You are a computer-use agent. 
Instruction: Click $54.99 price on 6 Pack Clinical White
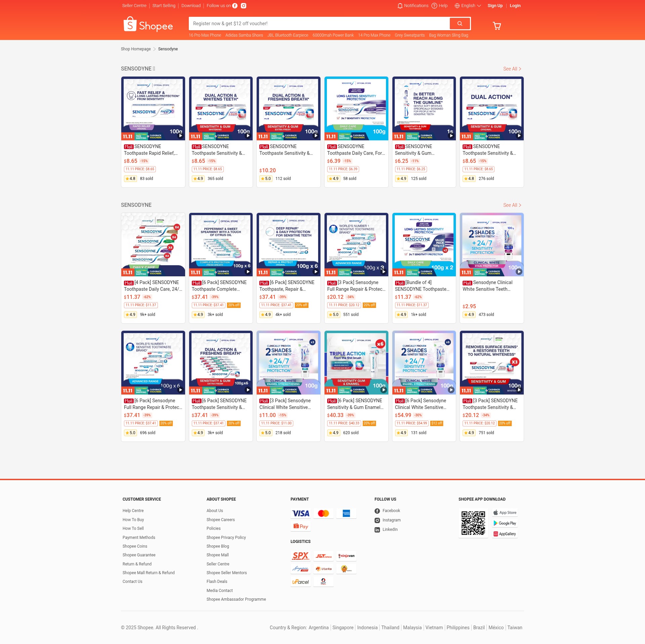(403, 415)
